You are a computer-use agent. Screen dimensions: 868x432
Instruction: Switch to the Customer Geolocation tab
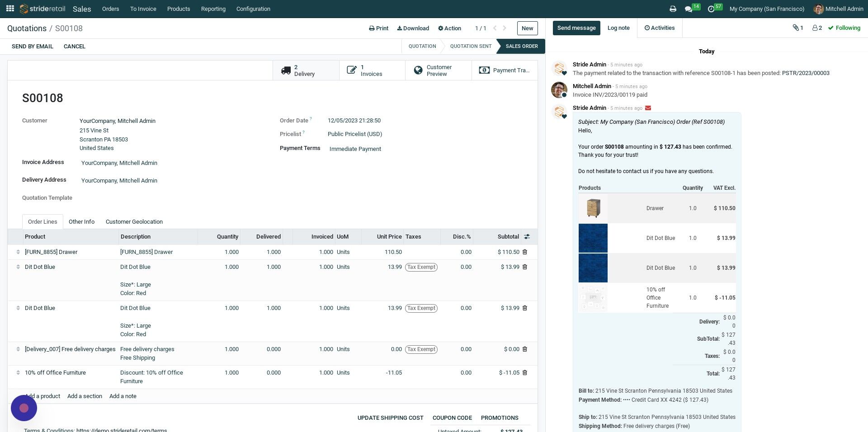coord(134,222)
